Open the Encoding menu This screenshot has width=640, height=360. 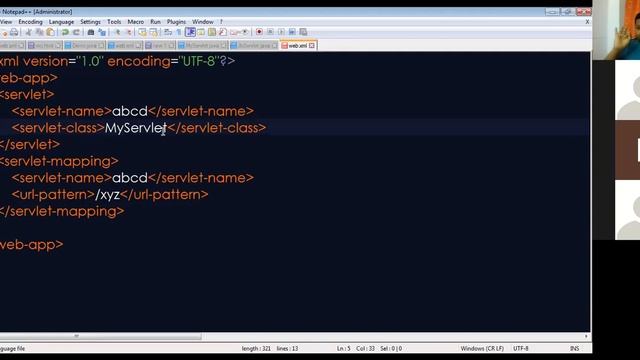click(x=30, y=22)
